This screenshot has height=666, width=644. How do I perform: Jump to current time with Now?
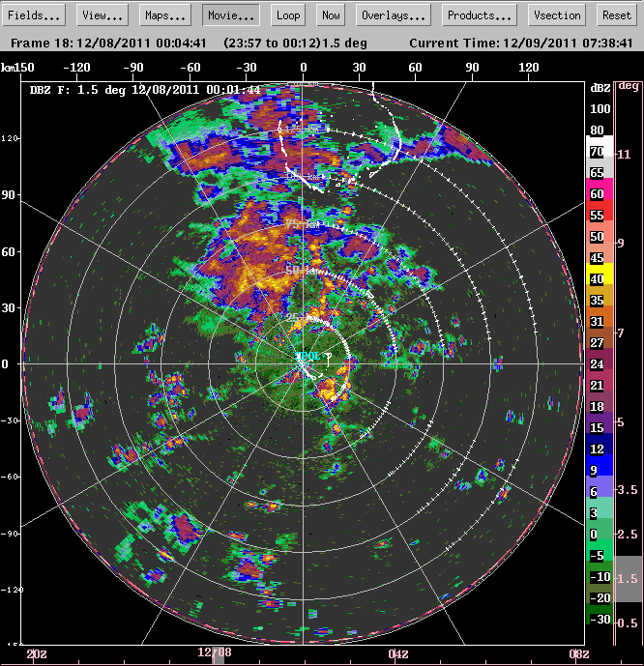point(331,15)
